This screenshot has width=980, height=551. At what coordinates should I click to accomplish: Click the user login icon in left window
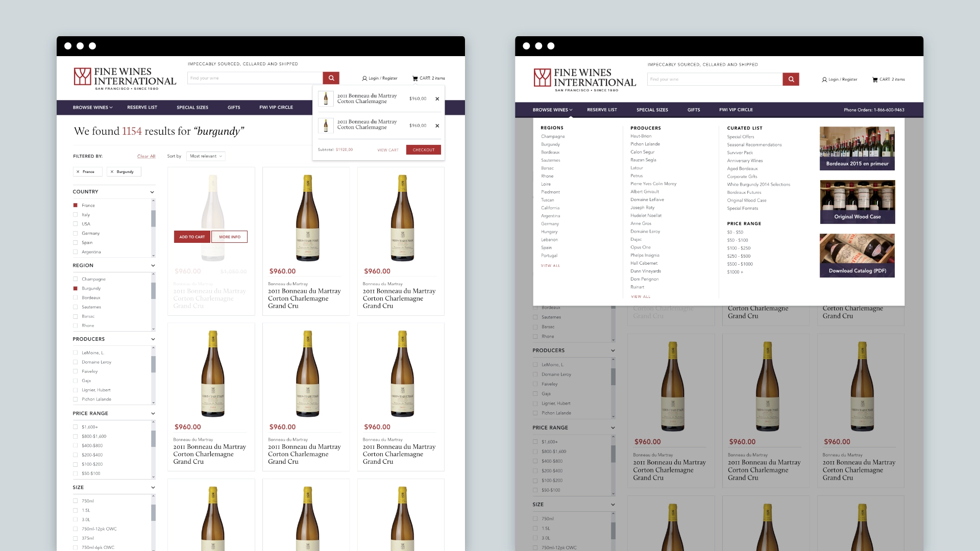364,79
